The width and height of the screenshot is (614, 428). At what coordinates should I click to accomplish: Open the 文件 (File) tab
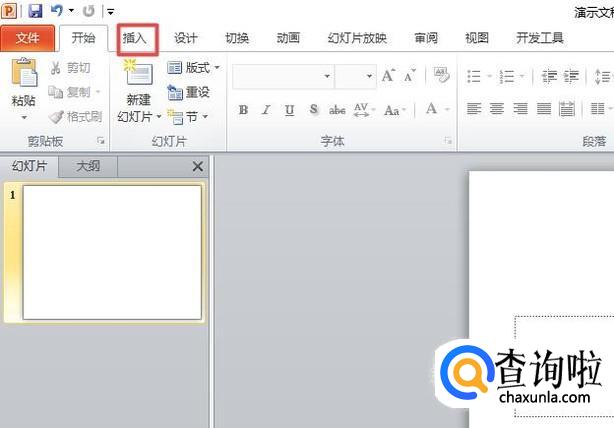pos(27,38)
